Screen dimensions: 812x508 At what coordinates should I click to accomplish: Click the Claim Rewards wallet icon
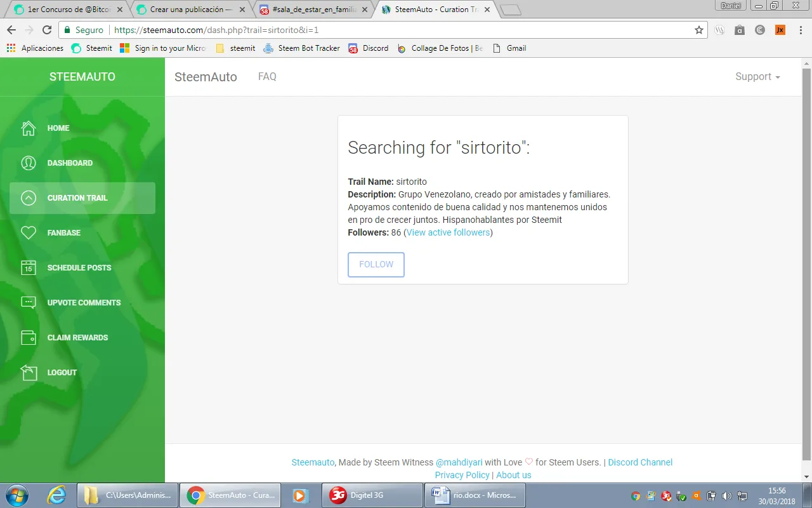click(29, 338)
